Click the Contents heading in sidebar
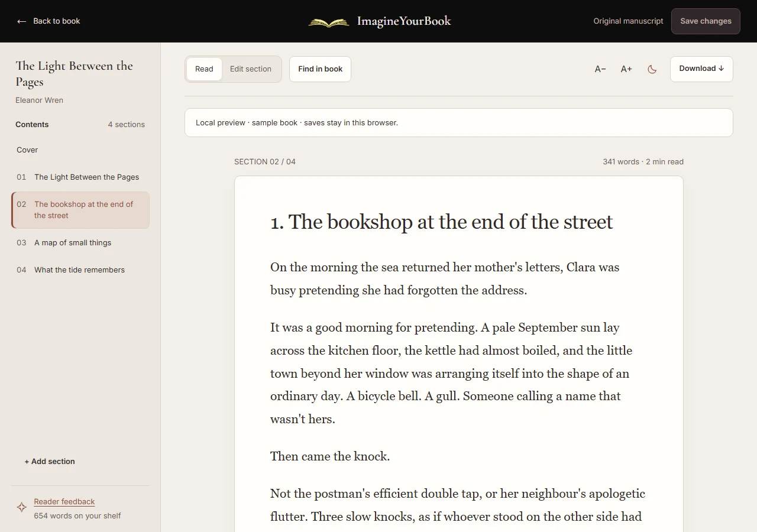This screenshot has height=532, width=757. tap(32, 125)
